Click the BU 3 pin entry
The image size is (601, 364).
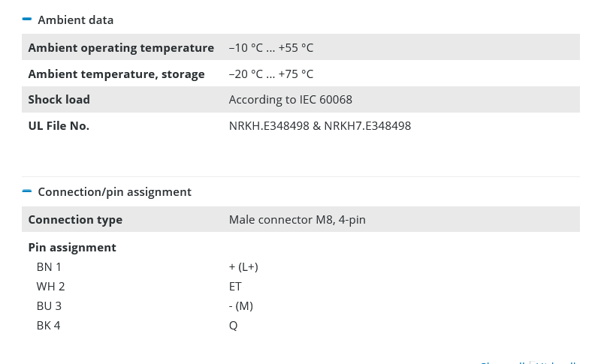pyautogui.click(x=49, y=306)
